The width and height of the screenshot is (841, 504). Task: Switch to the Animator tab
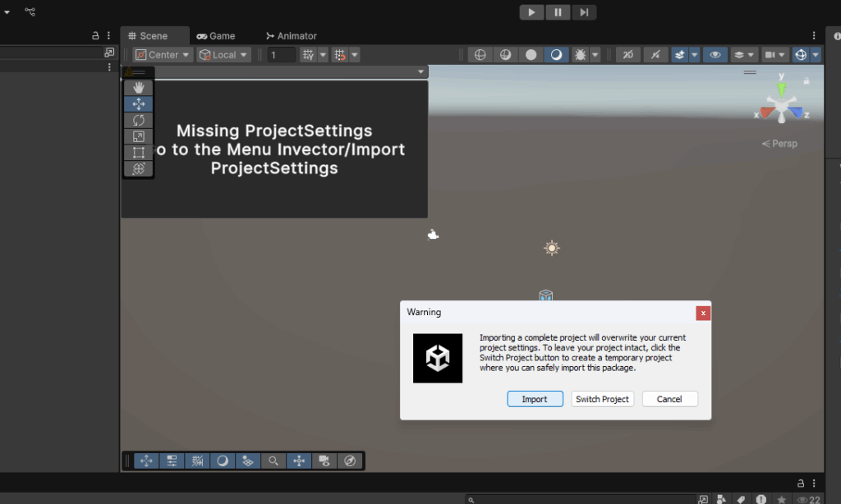(x=291, y=36)
